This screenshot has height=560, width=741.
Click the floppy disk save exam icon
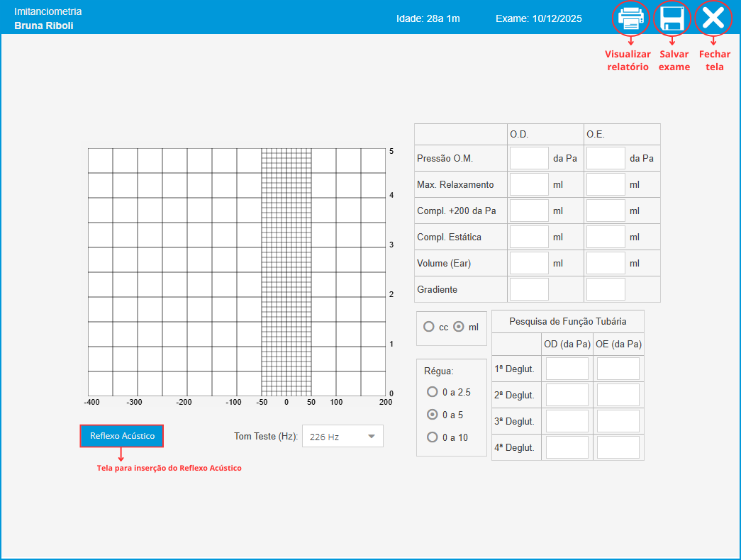pos(672,18)
